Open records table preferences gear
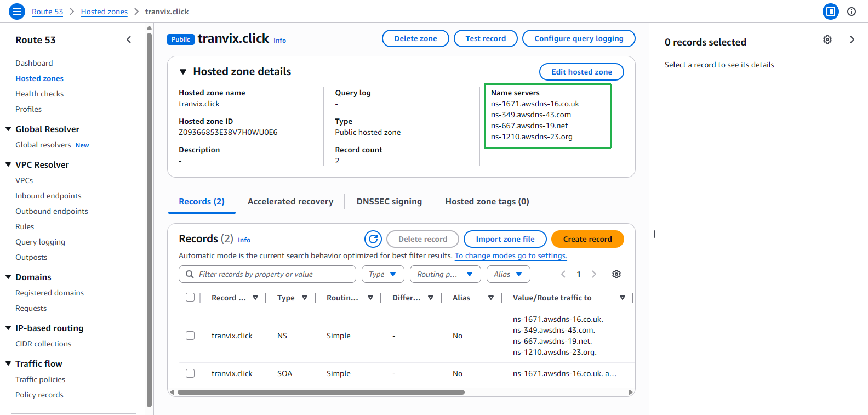Screen dimensions: 868x415 [x=616, y=274]
